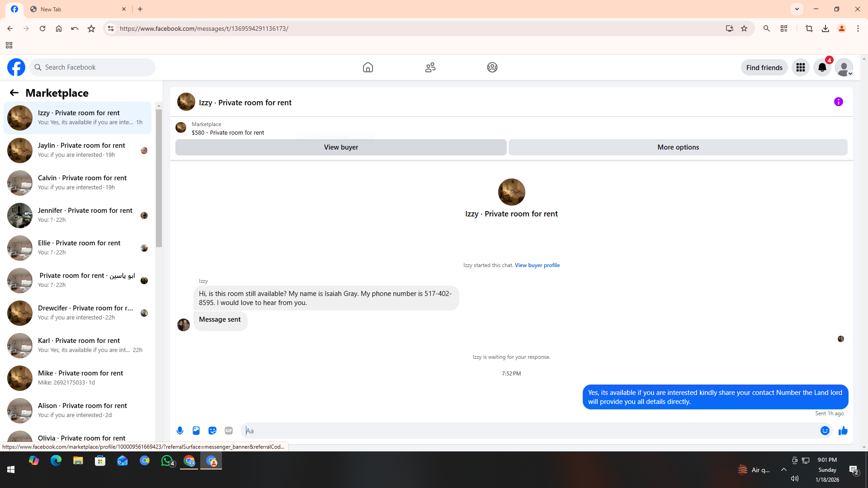Click the message input field
The height and width of the screenshot is (488, 868).
click(x=529, y=431)
